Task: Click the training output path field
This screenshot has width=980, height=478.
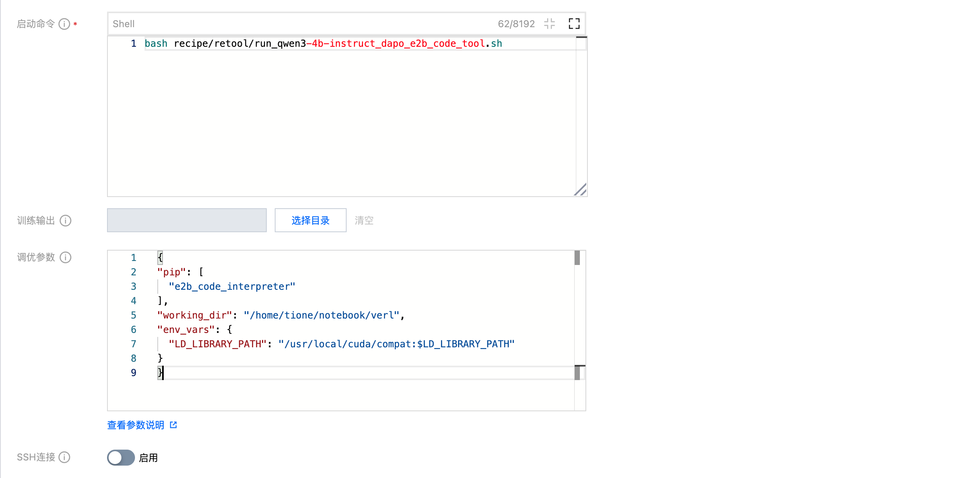Action: click(186, 220)
